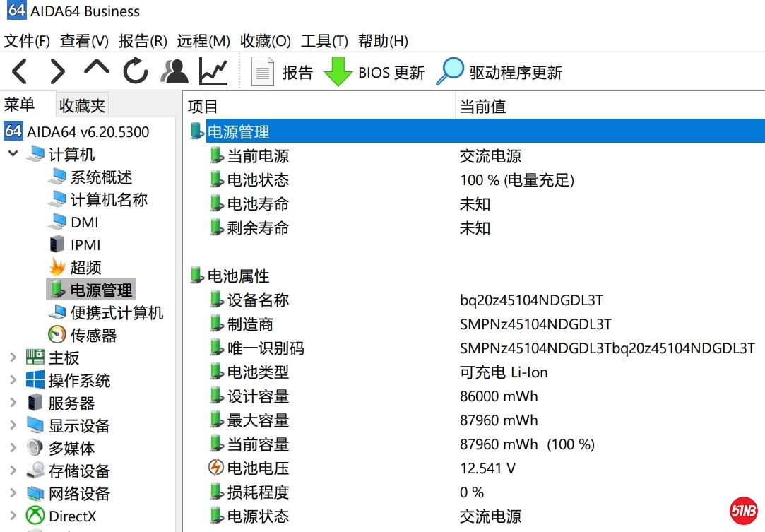Collapse the 计算机 tree node
This screenshot has height=532, width=765.
(13, 154)
